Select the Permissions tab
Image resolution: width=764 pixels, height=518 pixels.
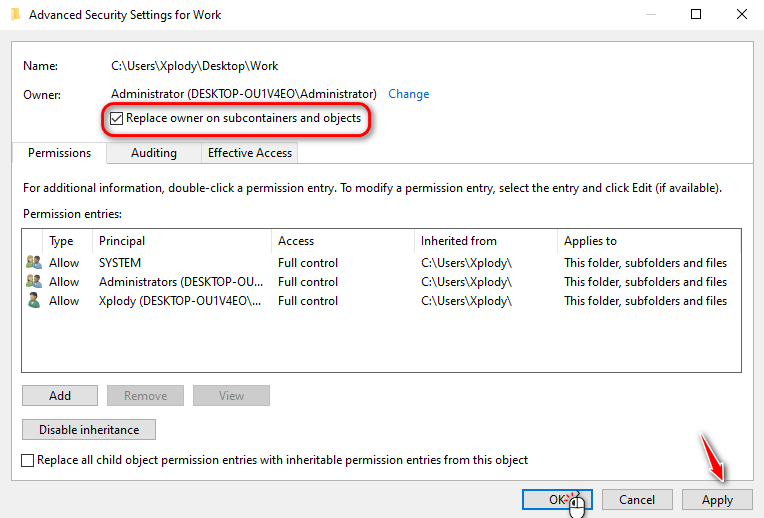click(60, 153)
